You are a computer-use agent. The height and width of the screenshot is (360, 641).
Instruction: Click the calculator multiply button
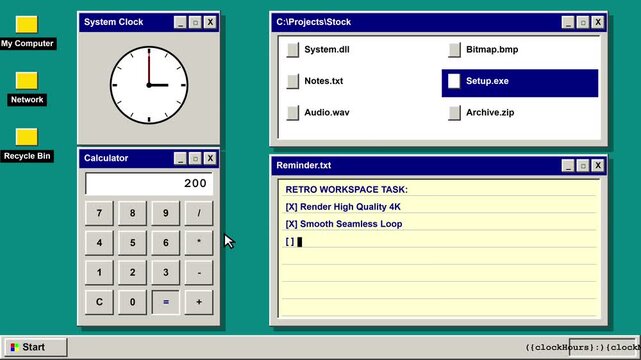point(199,243)
